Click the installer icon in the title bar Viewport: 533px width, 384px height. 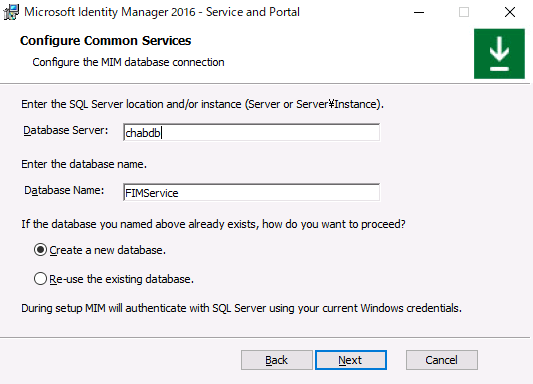click(x=11, y=12)
